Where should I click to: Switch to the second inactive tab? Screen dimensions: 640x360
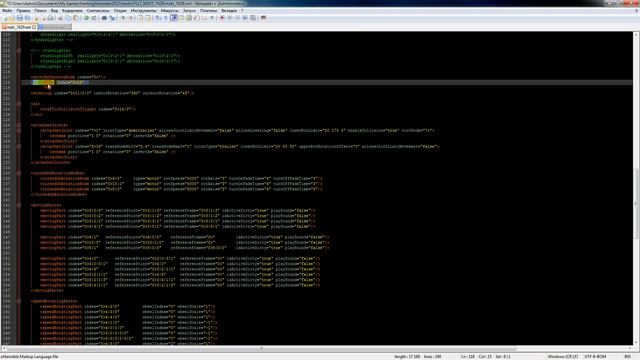click(54, 27)
